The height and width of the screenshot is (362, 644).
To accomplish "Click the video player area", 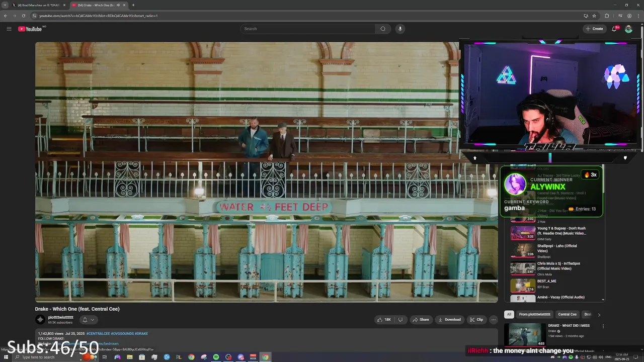I will click(267, 172).
